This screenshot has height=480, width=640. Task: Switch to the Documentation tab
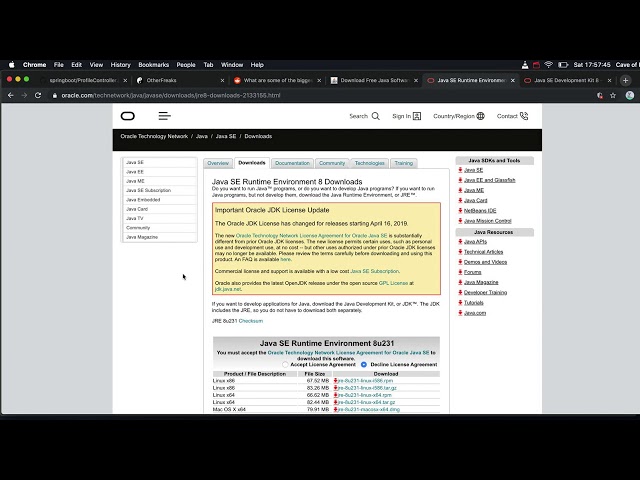click(x=292, y=163)
